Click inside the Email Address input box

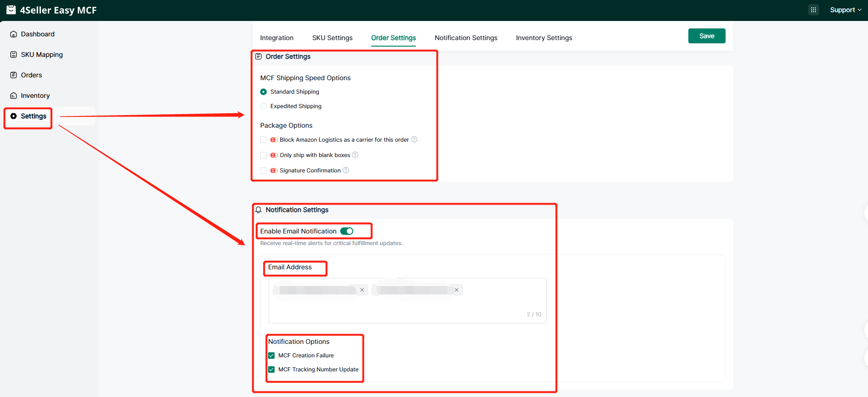click(x=407, y=308)
